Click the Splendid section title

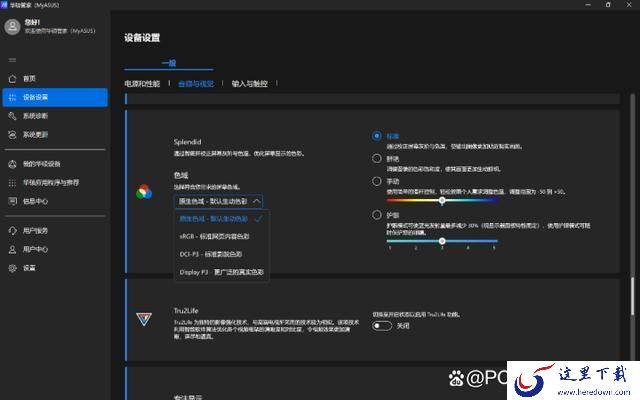187,142
